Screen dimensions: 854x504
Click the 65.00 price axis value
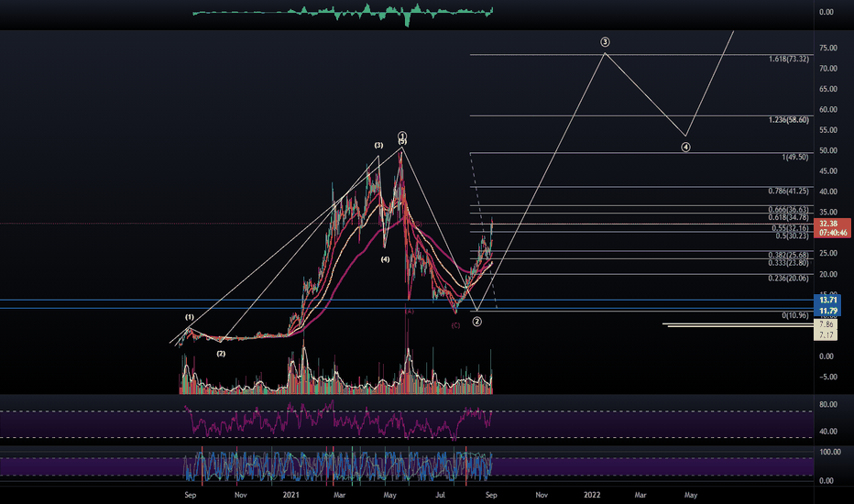827,89
